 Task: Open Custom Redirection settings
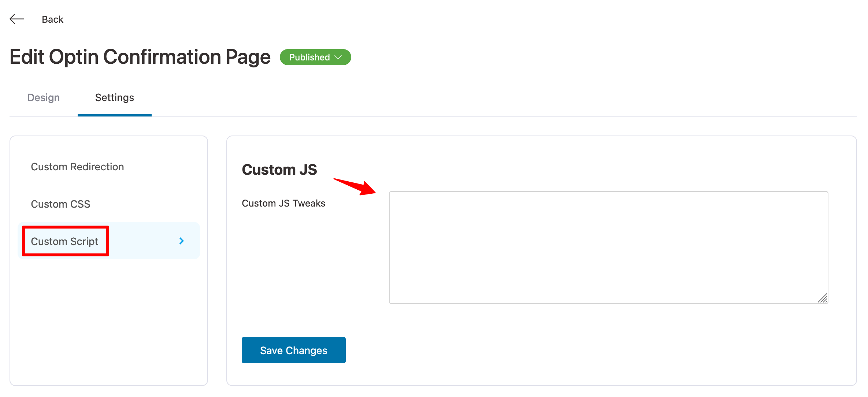point(77,167)
